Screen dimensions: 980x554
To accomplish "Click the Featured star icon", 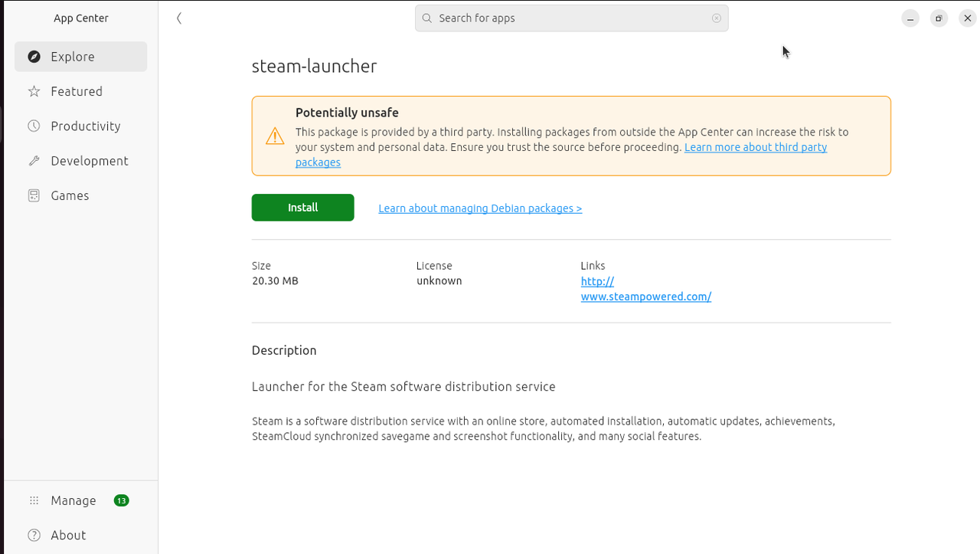I will 34,91.
